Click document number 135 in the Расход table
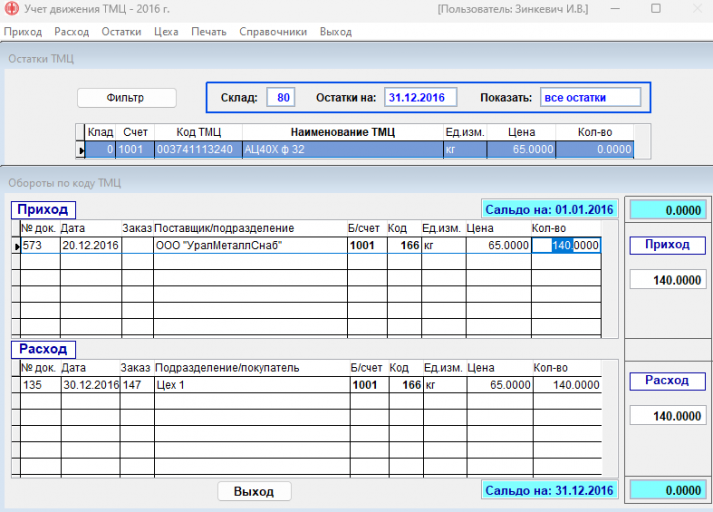This screenshot has height=512, width=713. (41, 385)
